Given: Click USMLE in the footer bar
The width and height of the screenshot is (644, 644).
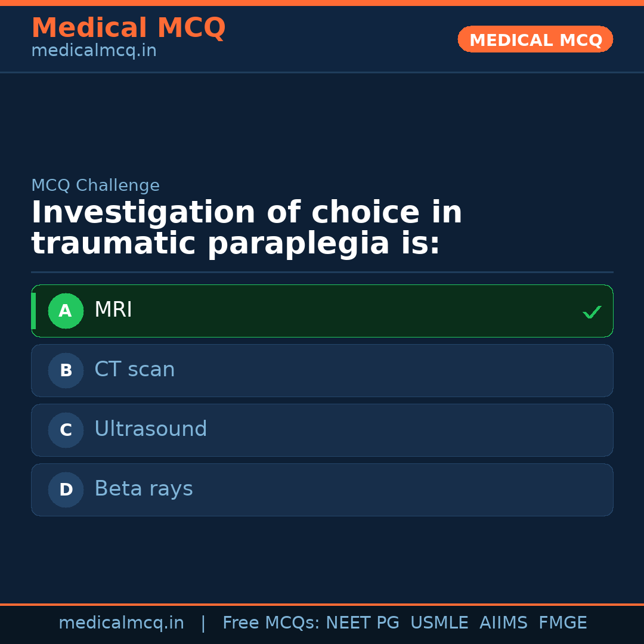Looking at the screenshot, I should (439, 623).
